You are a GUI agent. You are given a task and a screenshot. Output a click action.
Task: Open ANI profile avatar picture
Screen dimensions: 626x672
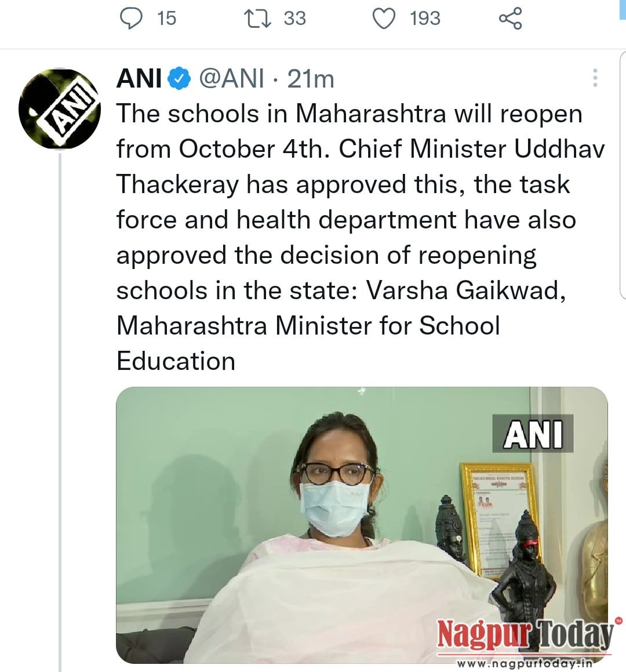[x=59, y=109]
